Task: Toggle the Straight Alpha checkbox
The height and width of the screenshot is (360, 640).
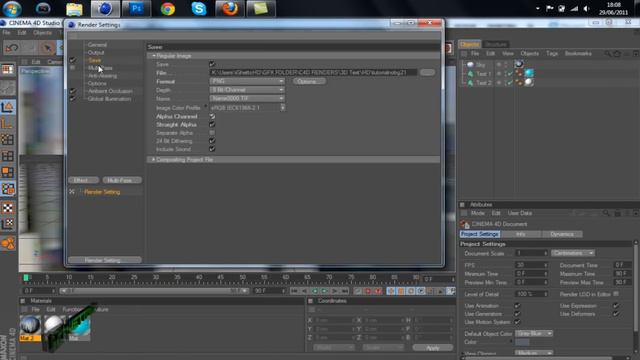Action: pyautogui.click(x=212, y=124)
